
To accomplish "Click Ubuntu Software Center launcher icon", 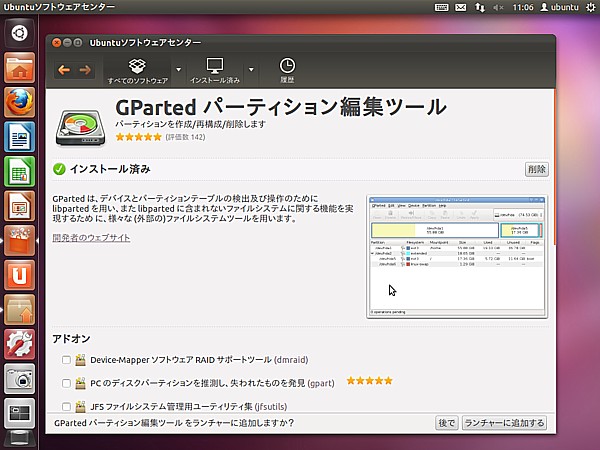I will 20,240.
